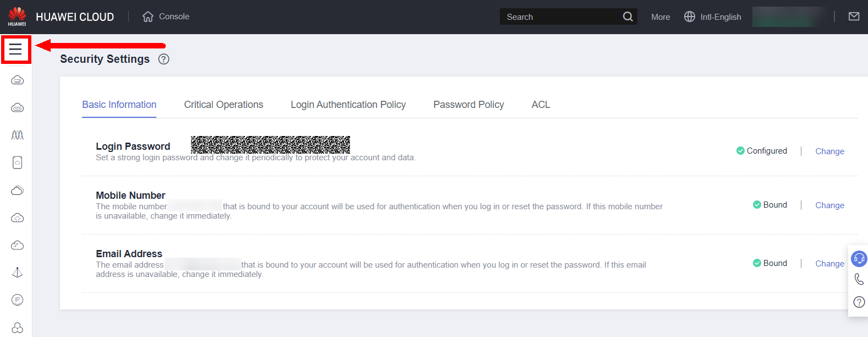
Task: Click help icon beside Security Settings
Action: [163, 59]
